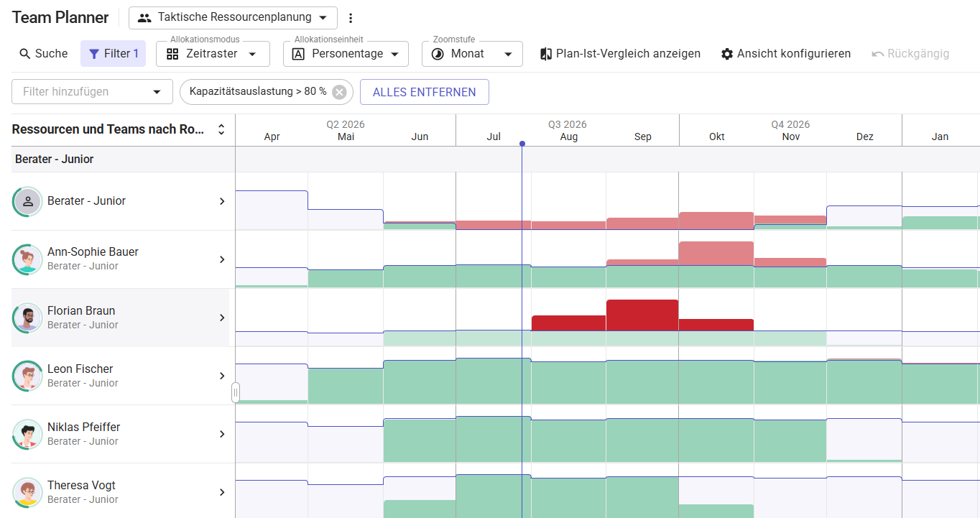Open the three-dot more options menu

tap(351, 18)
